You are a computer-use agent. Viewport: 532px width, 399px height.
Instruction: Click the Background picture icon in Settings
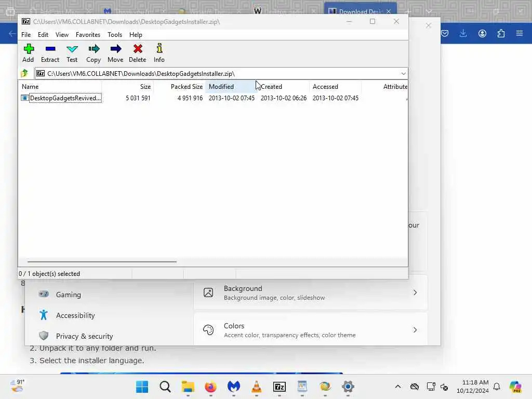[x=208, y=292]
